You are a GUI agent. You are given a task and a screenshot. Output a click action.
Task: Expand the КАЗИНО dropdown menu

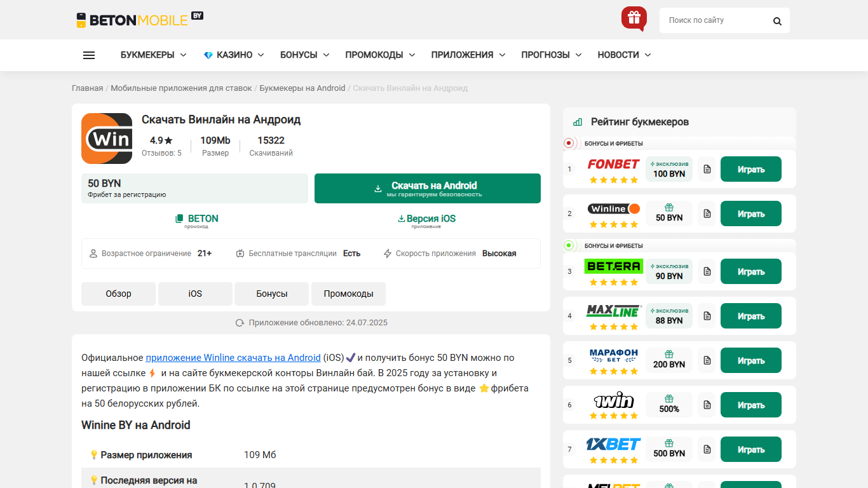[234, 55]
